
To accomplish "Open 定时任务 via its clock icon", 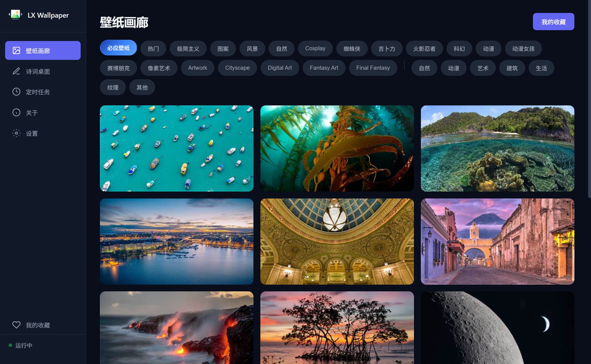I will click(x=16, y=92).
